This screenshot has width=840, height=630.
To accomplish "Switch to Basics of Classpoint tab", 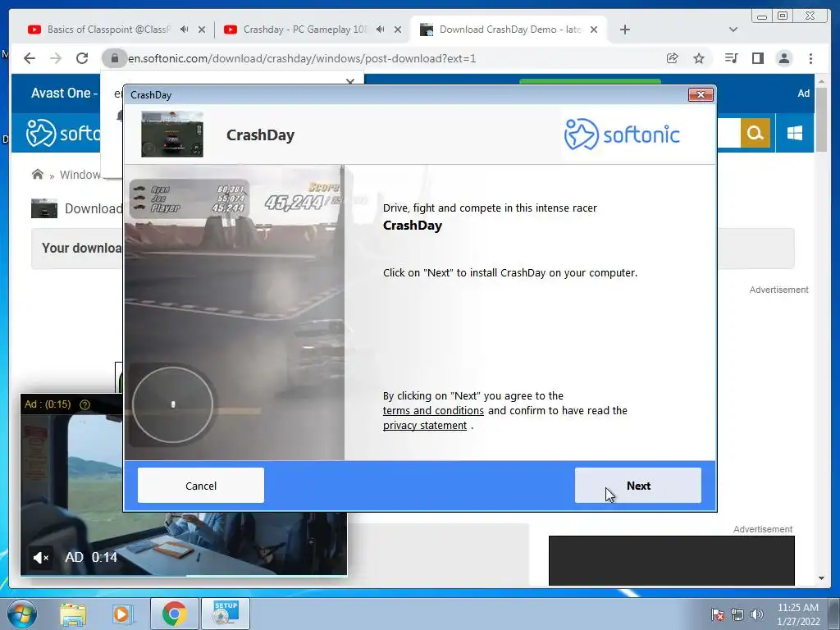I will tap(109, 30).
